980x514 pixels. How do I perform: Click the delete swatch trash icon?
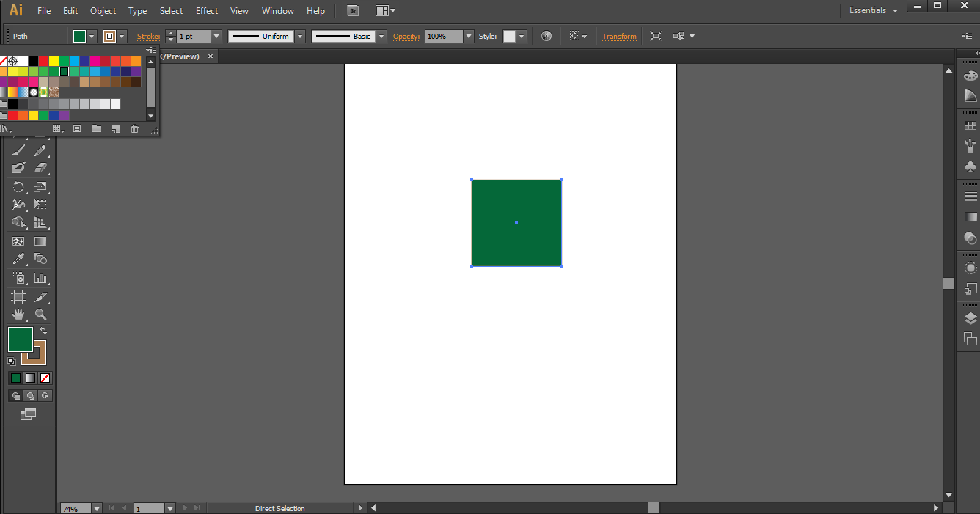click(134, 128)
